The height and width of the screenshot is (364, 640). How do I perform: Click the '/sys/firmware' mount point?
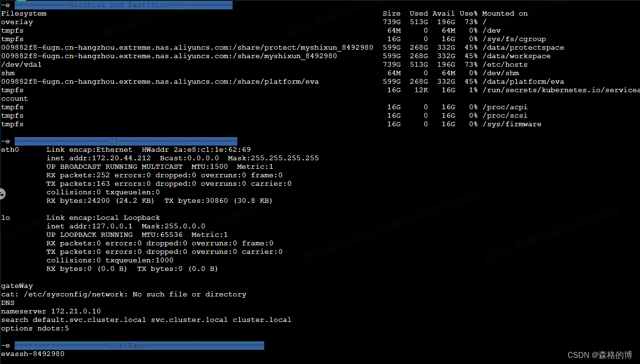[x=512, y=124]
